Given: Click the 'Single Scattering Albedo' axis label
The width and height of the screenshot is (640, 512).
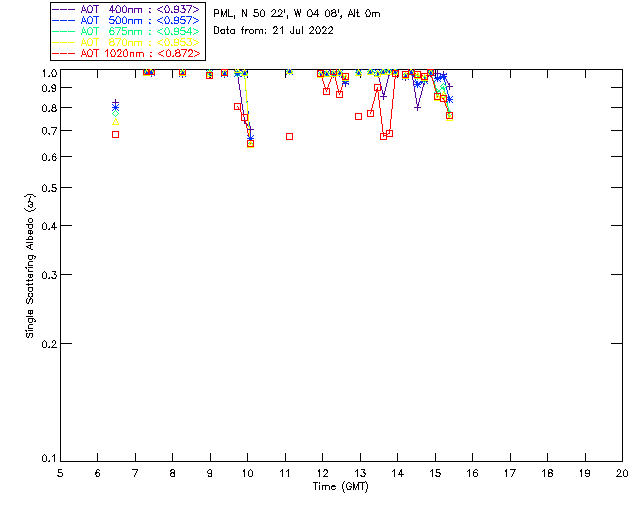Looking at the screenshot, I should [x=30, y=265].
